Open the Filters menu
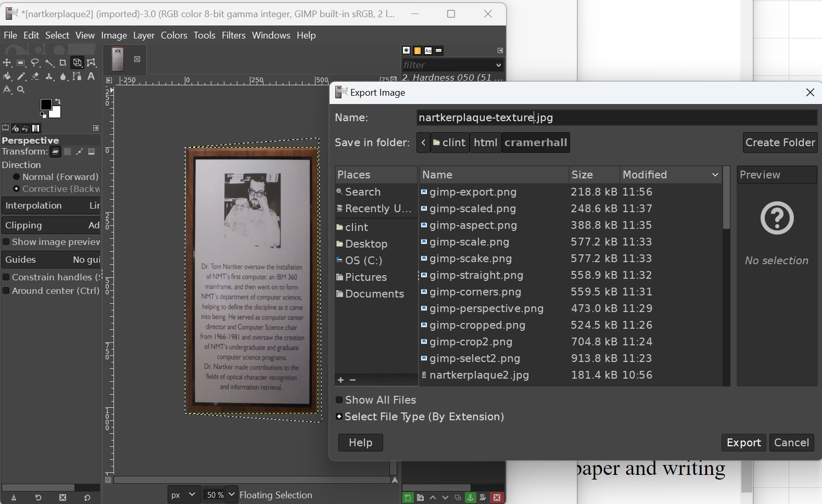Viewport: 822px width, 504px height. [233, 35]
